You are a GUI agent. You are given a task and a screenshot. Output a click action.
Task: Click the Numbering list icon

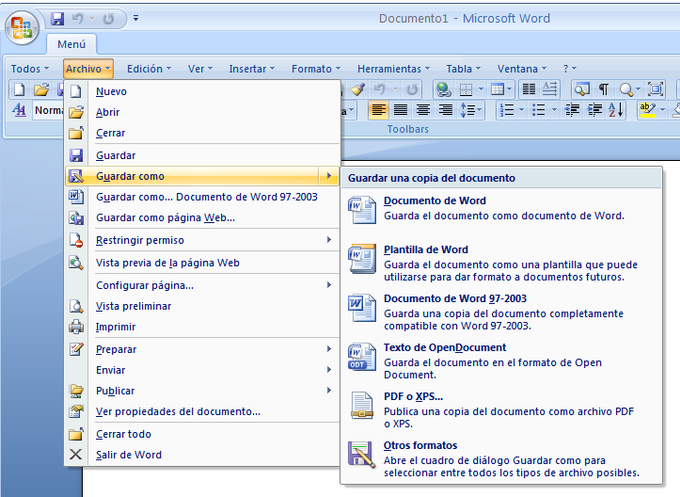[x=507, y=110]
